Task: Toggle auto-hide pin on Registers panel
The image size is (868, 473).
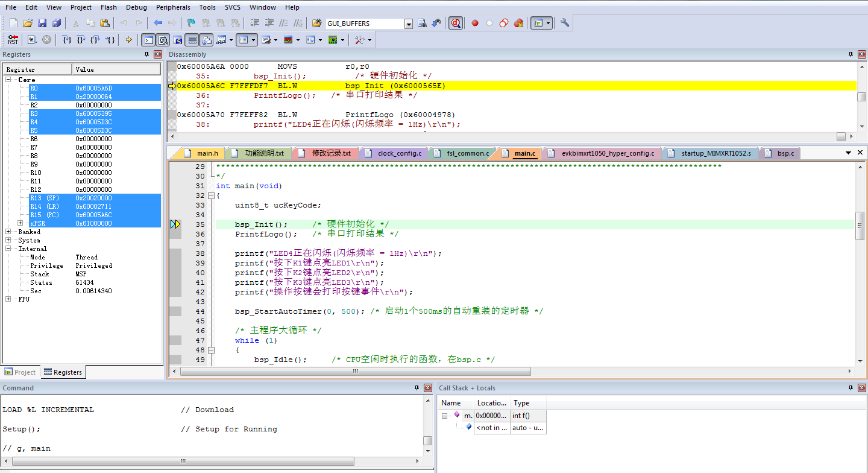Action: (147, 54)
